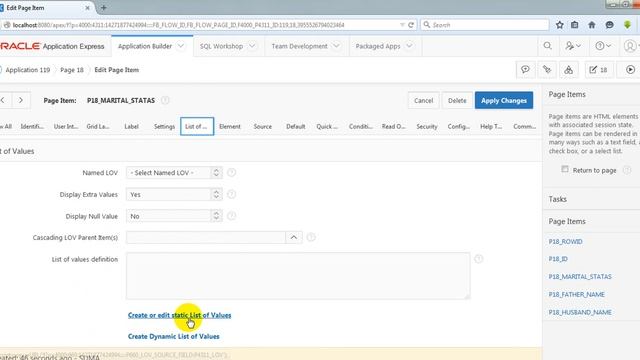Open the Display Null Value dropdown
640x360 pixels.
pos(174,216)
